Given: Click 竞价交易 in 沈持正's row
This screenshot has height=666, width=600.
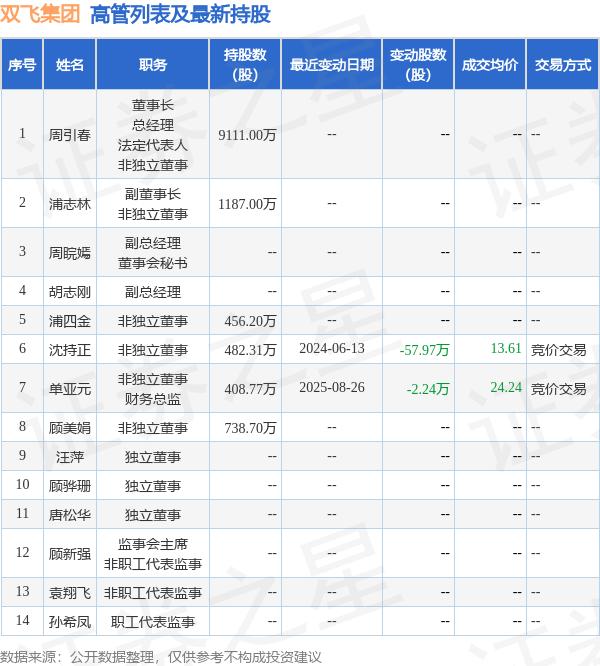Looking at the screenshot, I should (x=559, y=350).
